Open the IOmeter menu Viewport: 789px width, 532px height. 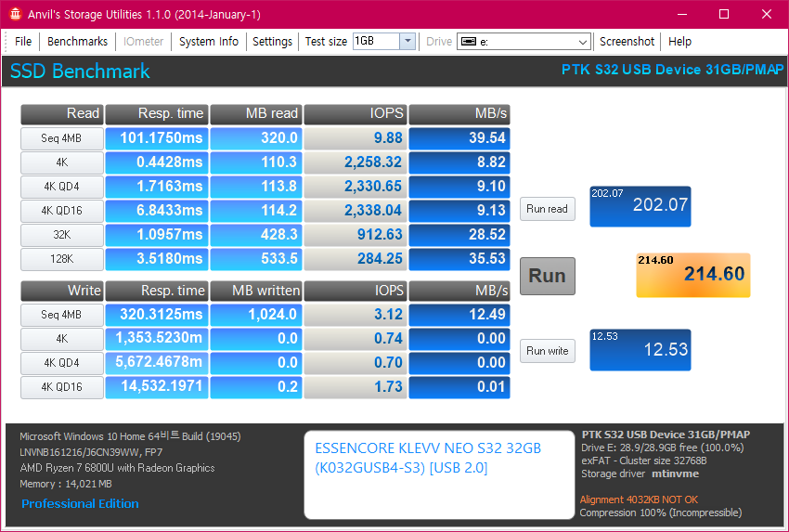[143, 41]
